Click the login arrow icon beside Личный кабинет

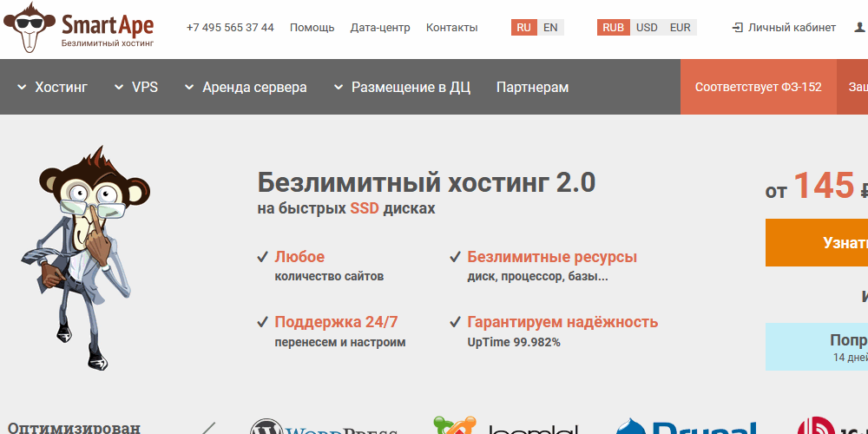(x=737, y=28)
